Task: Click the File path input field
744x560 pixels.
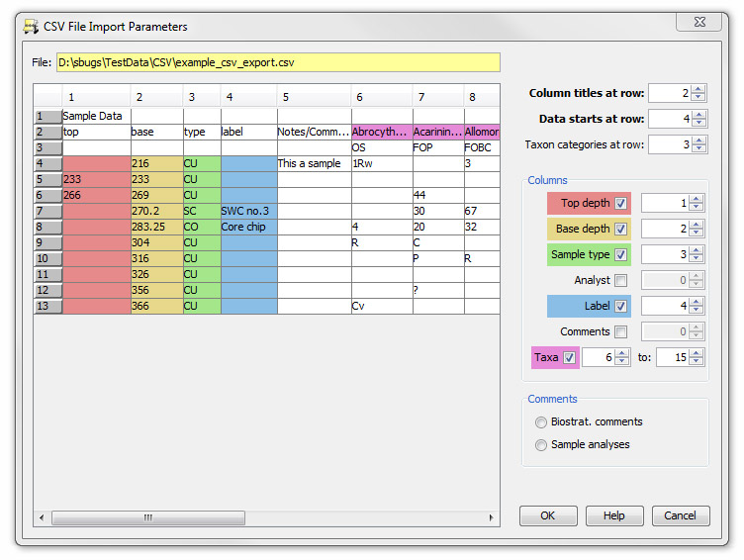Action: 278,62
